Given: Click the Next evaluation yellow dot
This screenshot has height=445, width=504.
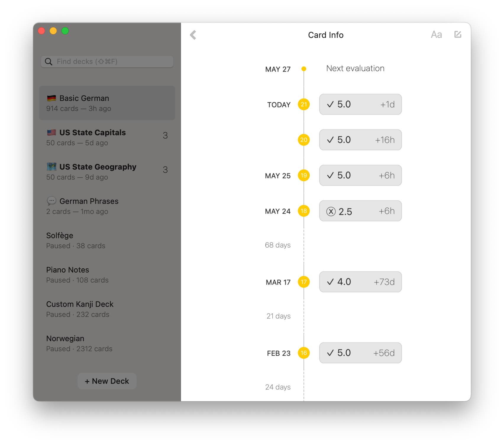Looking at the screenshot, I should (304, 69).
